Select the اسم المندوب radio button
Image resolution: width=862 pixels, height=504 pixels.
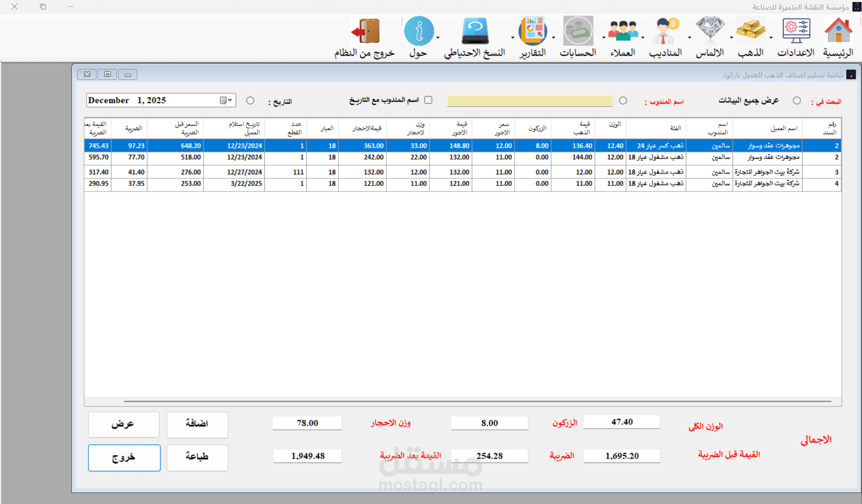(x=623, y=101)
